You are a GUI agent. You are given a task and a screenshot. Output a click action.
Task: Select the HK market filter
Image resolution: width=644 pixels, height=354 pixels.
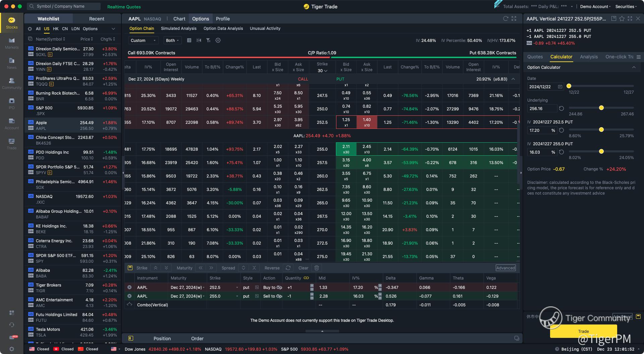(56, 29)
